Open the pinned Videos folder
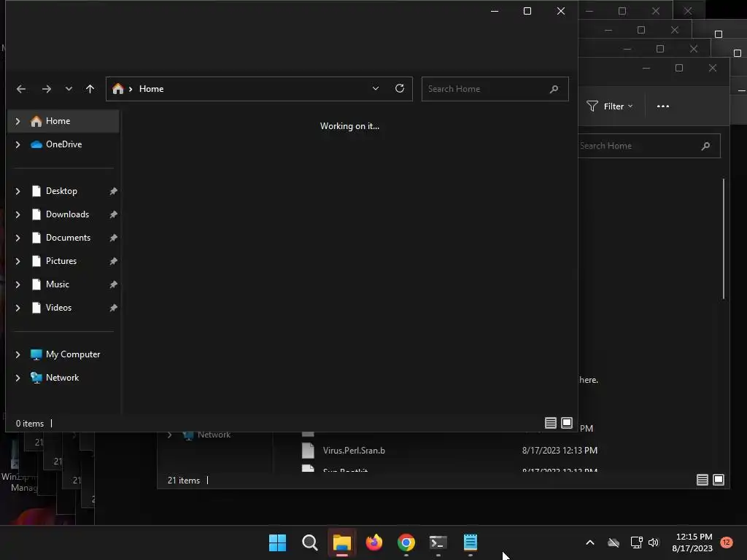The width and height of the screenshot is (747, 560). click(x=58, y=308)
